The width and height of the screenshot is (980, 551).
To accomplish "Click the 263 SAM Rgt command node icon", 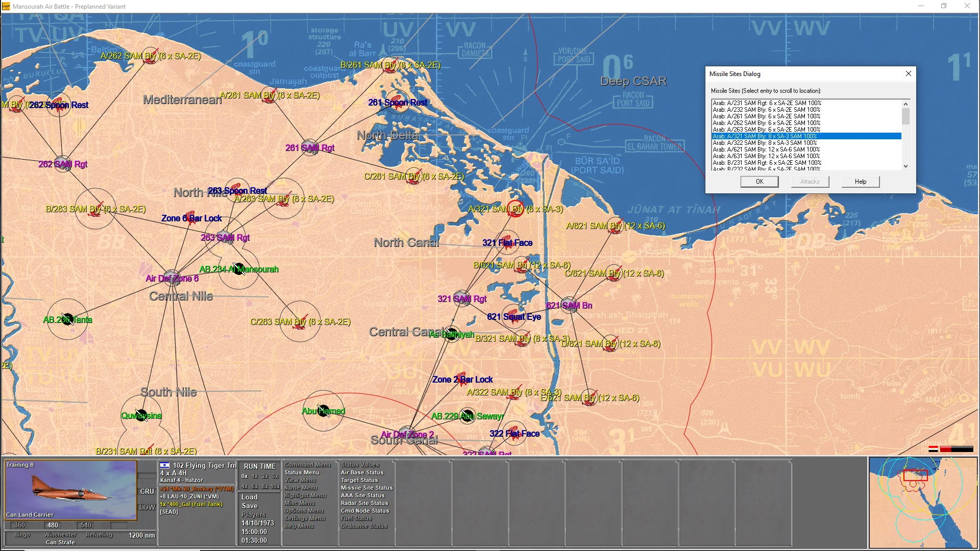I will click(x=225, y=237).
